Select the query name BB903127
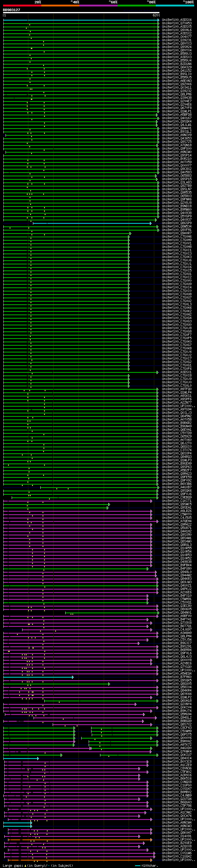 11,10
